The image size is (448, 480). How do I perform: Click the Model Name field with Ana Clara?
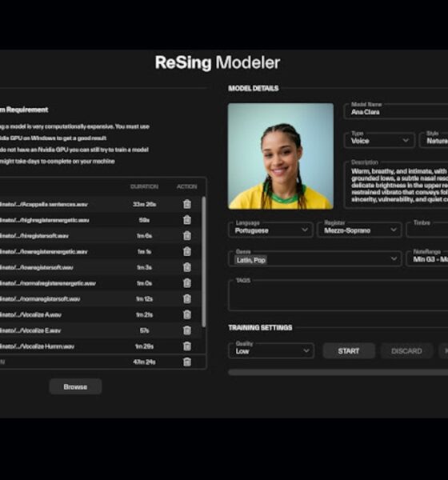tap(396, 110)
